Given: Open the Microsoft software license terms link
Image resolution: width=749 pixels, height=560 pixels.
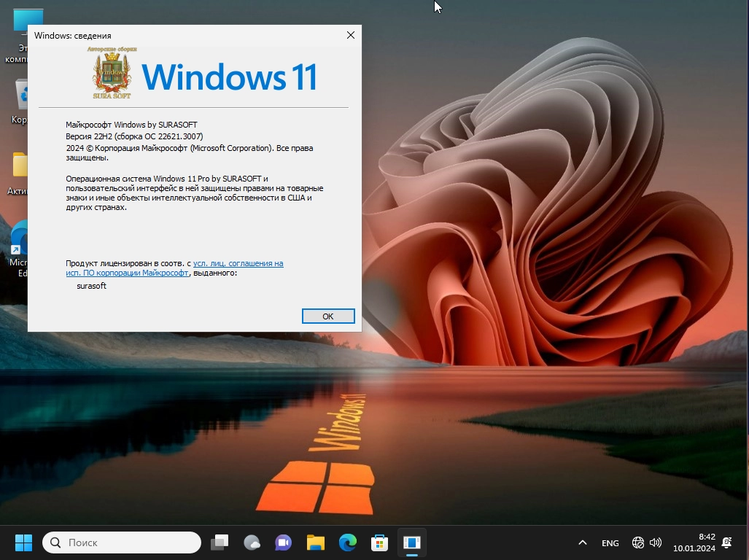Looking at the screenshot, I should coord(174,268).
